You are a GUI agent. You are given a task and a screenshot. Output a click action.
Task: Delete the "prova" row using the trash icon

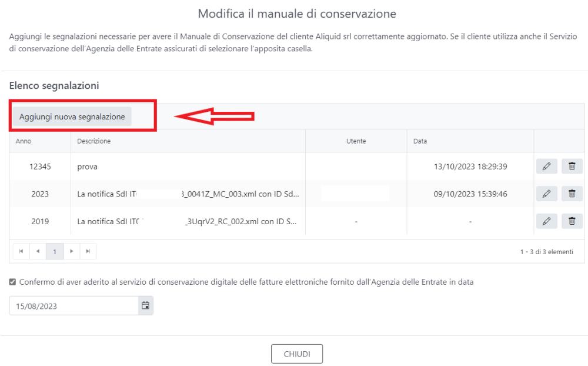coord(571,166)
